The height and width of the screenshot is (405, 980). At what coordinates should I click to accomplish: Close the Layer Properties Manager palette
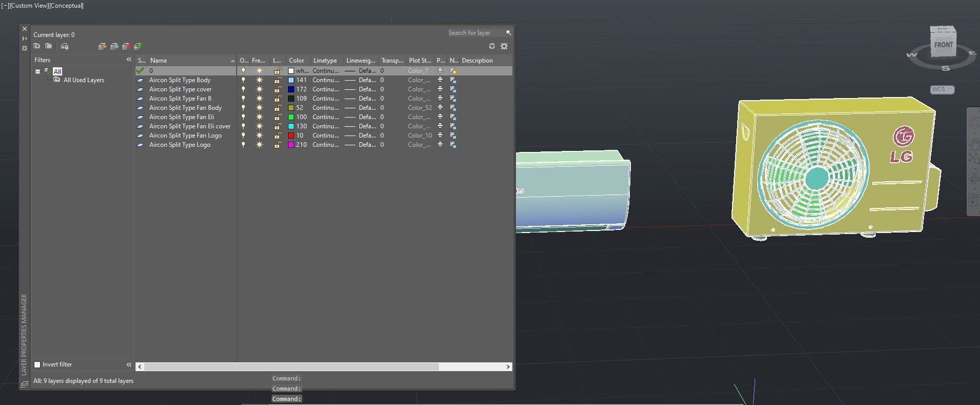click(24, 29)
